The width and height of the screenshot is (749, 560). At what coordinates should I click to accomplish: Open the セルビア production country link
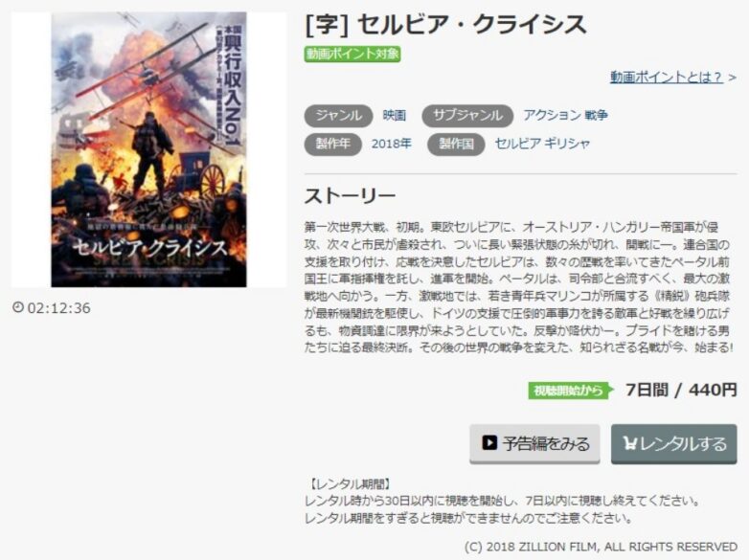pyautogui.click(x=518, y=144)
